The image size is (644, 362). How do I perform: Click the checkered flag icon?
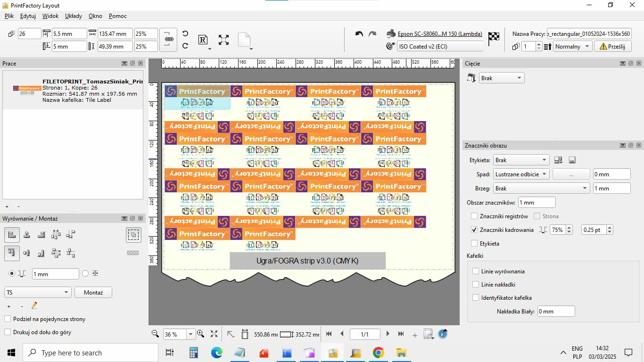(x=494, y=39)
